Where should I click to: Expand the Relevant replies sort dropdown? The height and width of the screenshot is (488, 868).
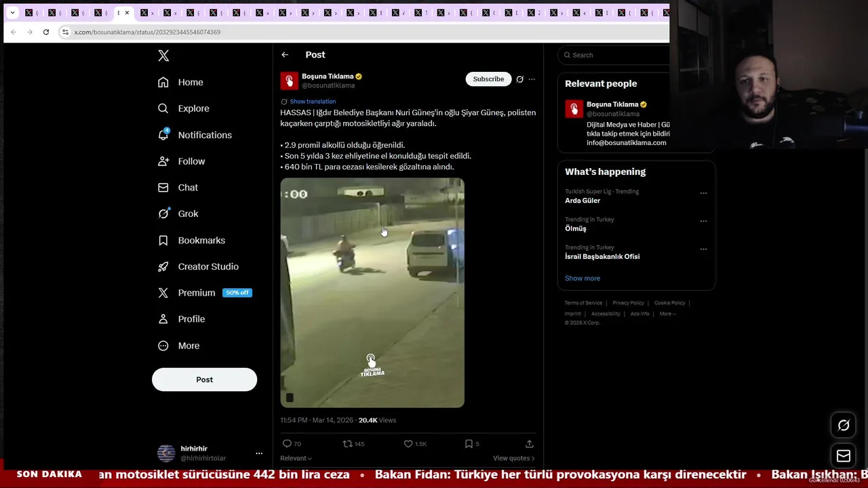296,458
